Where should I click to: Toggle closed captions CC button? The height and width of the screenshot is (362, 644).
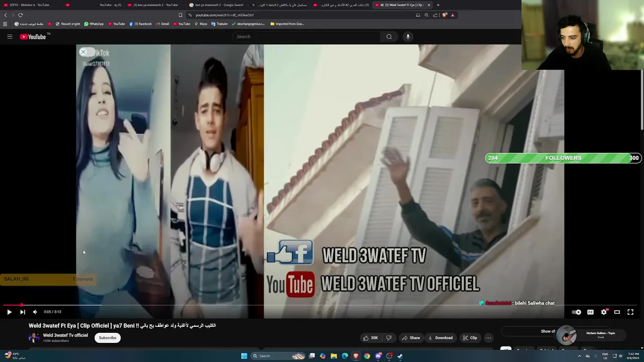(x=590, y=312)
